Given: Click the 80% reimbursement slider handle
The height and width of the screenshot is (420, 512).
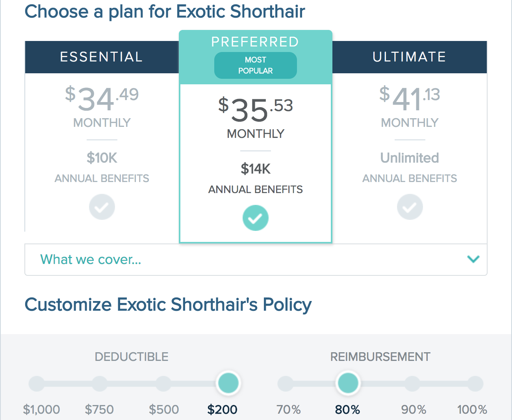Looking at the screenshot, I should coord(348,383).
